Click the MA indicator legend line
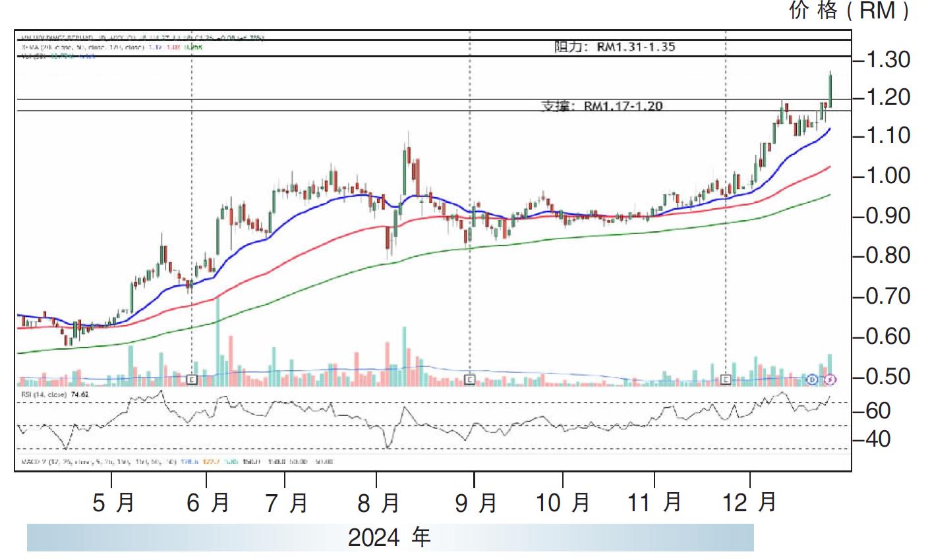The height and width of the screenshot is (560, 930). [x=111, y=47]
